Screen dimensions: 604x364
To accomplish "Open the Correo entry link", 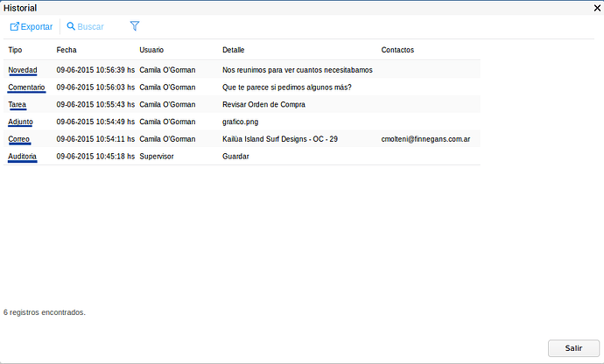I will click(x=19, y=139).
